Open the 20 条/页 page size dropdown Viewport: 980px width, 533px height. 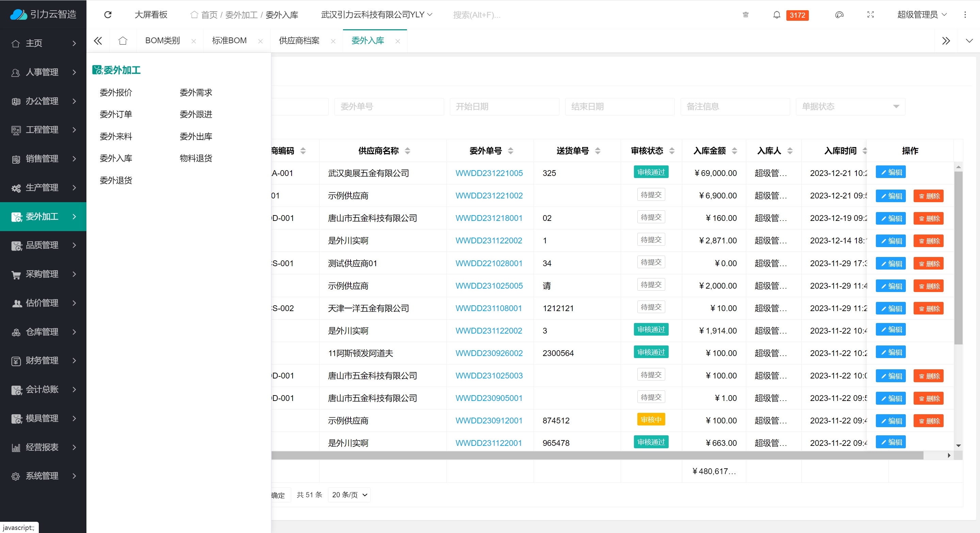click(x=349, y=495)
